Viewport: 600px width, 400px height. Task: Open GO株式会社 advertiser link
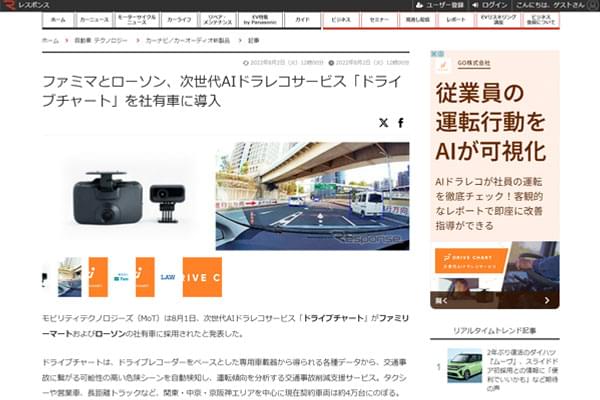pos(474,63)
